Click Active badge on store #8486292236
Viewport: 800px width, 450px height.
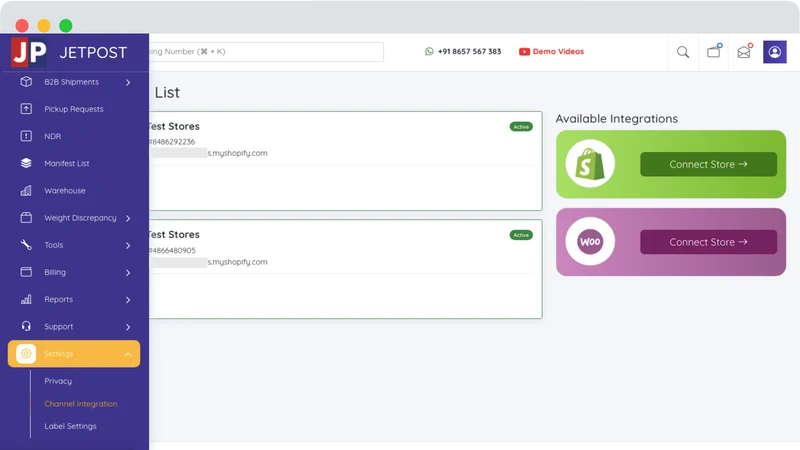coord(521,127)
